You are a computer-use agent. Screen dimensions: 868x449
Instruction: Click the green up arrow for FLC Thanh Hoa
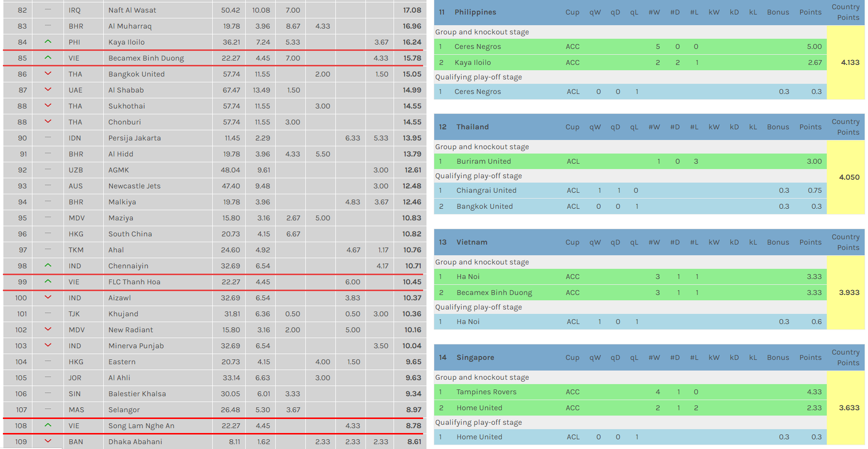pyautogui.click(x=47, y=281)
